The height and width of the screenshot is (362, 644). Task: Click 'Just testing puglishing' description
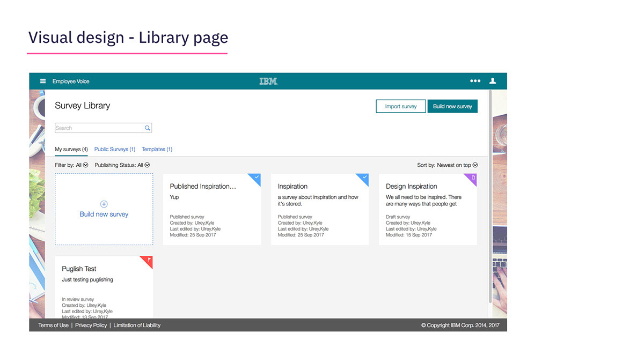coord(87,280)
